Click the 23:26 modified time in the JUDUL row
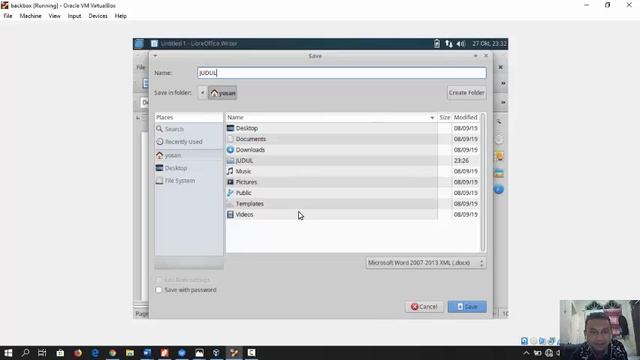 click(x=461, y=160)
